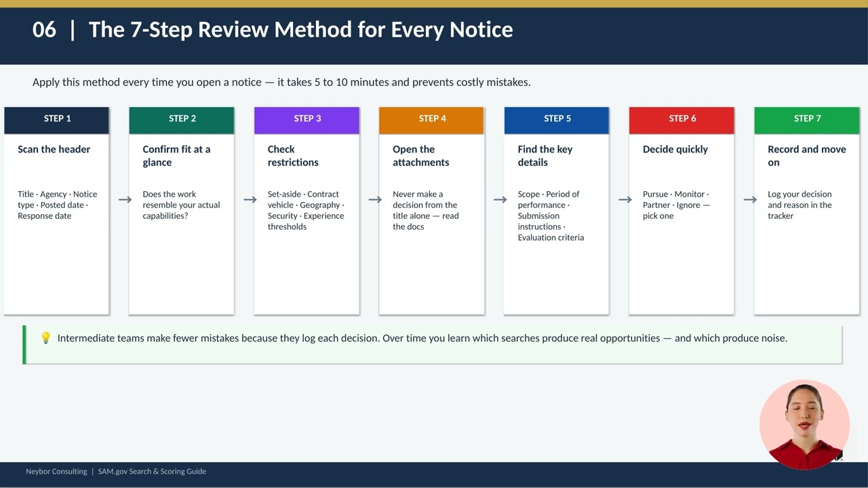Image resolution: width=868 pixels, height=488 pixels.
Task: Click the lightbulb tip icon
Action: click(x=45, y=338)
